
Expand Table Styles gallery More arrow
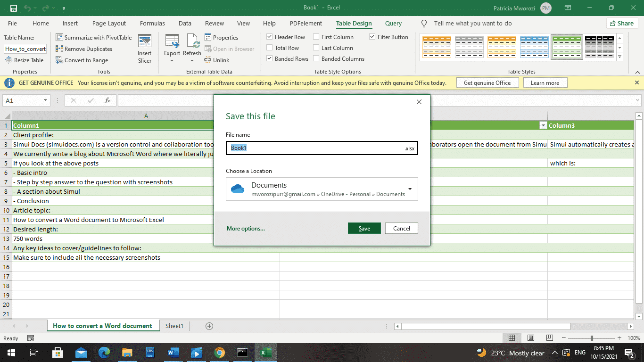[620, 57]
